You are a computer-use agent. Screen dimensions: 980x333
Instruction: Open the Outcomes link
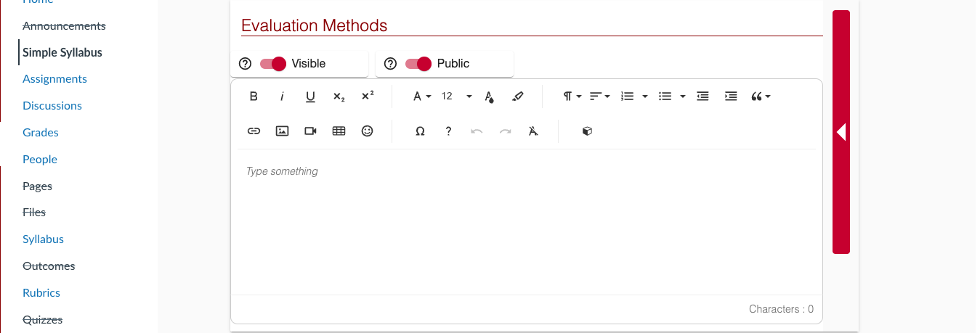coord(49,266)
